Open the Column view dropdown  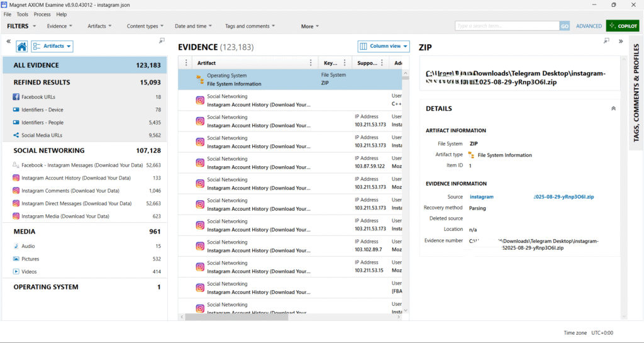pos(384,47)
